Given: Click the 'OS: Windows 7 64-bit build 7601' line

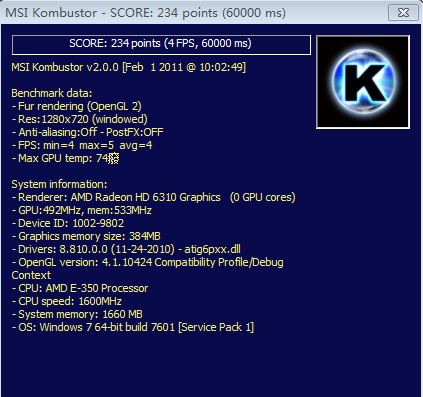Looking at the screenshot, I should click(x=133, y=327).
